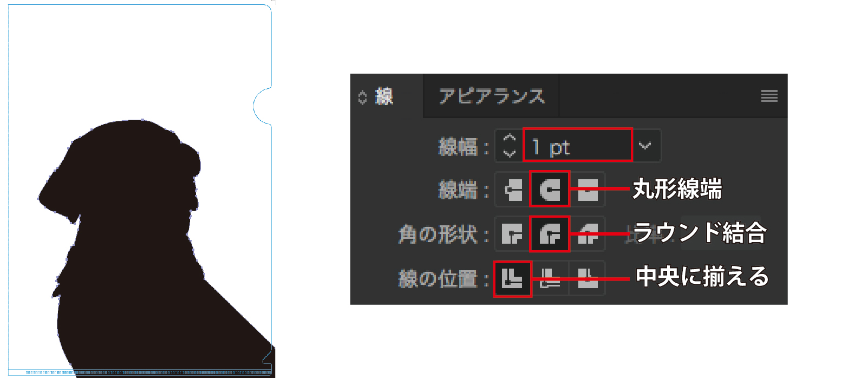Open the stroke width (線幅) dropdown arrow

(645, 146)
